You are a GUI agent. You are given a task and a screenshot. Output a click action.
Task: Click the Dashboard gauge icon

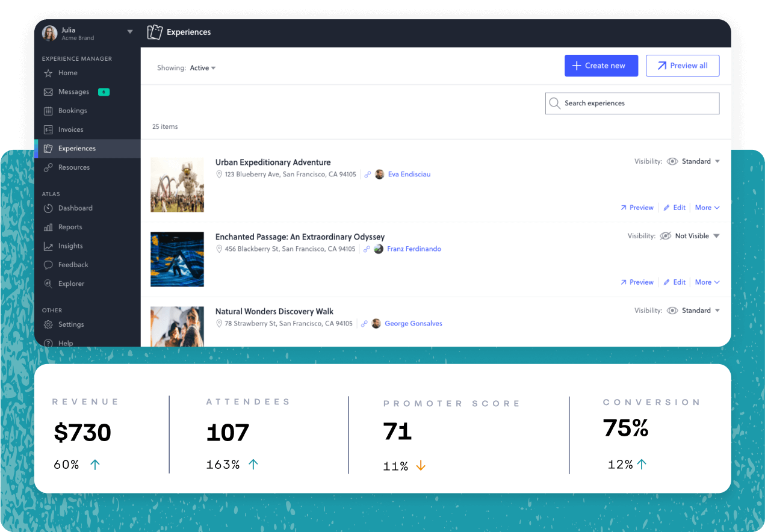click(x=48, y=208)
